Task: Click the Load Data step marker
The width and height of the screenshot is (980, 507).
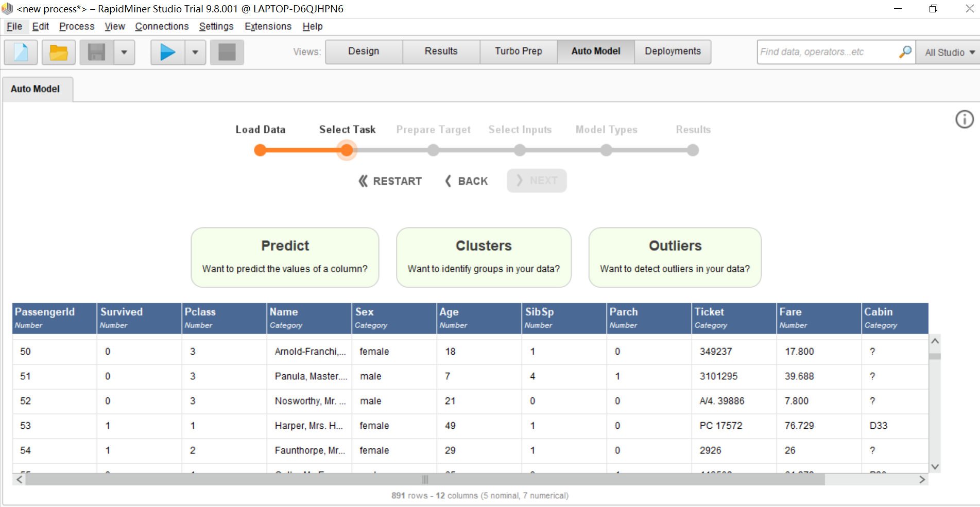Action: click(261, 150)
